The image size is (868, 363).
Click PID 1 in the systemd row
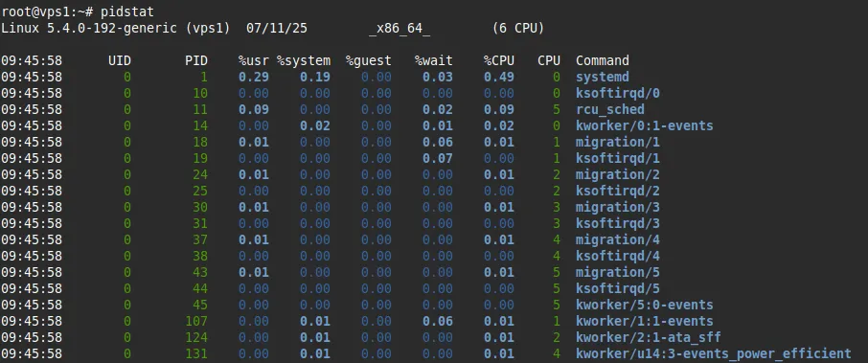pos(204,77)
